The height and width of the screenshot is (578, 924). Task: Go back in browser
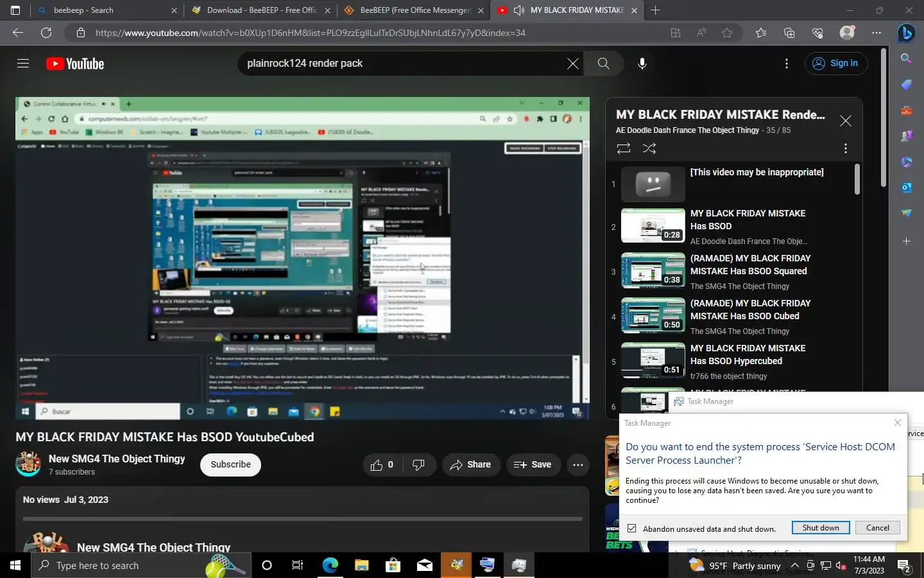pyautogui.click(x=18, y=33)
